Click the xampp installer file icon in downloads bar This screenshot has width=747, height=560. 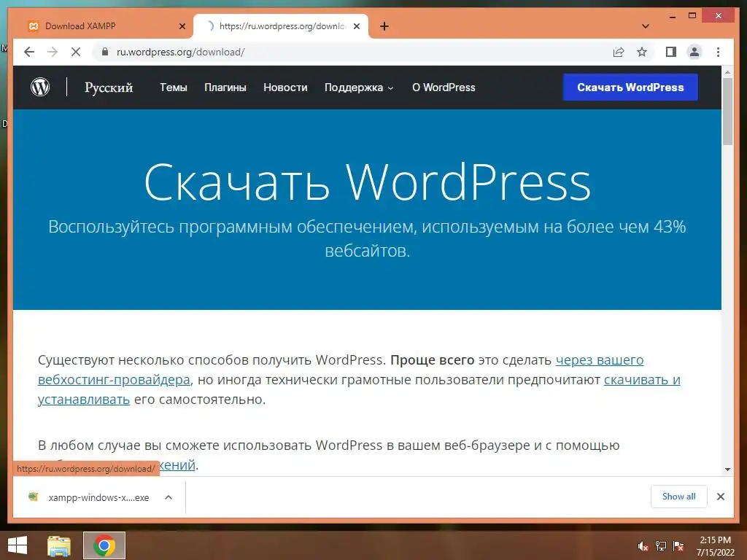click(x=33, y=497)
